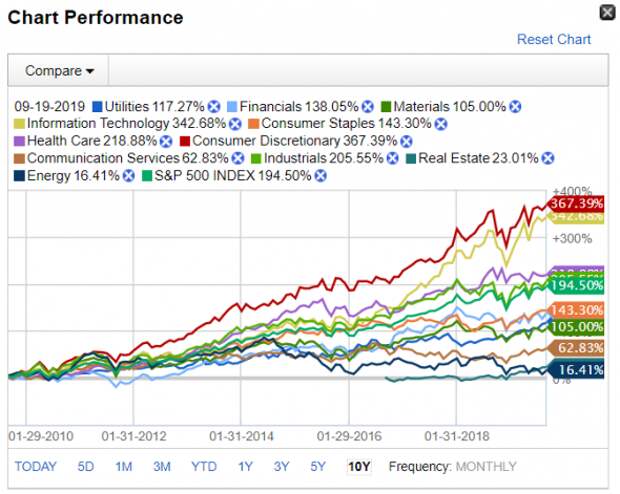Image resolution: width=620 pixels, height=494 pixels.
Task: Remove Information Technology series X icon
Action: point(235,124)
